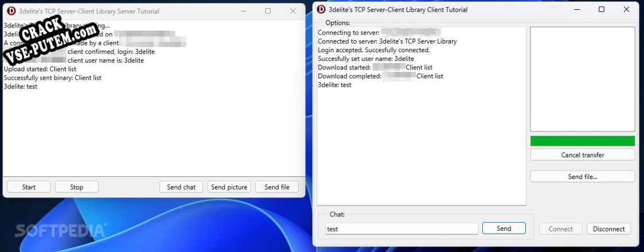Click Cancel transfer in Client window
This screenshot has width=644, height=252.
(x=583, y=155)
